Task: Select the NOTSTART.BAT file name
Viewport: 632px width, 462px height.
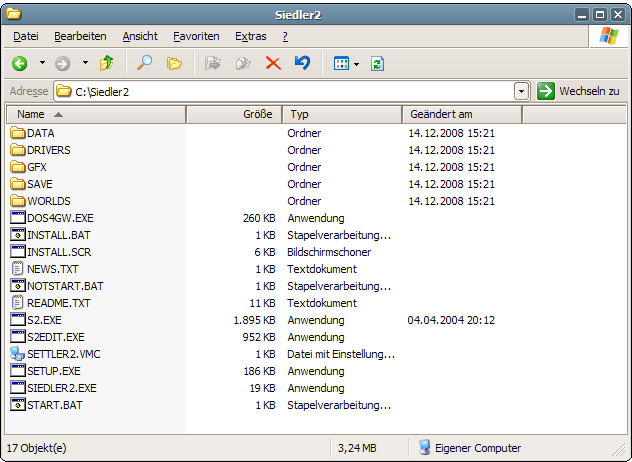Action: coord(65,286)
